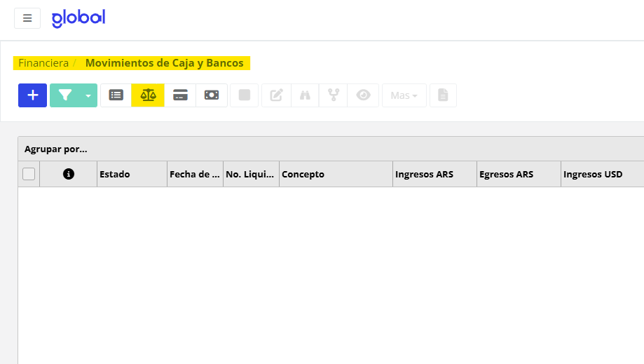Switch to the list view icon
Screen dimensions: 644x364
[116, 95]
